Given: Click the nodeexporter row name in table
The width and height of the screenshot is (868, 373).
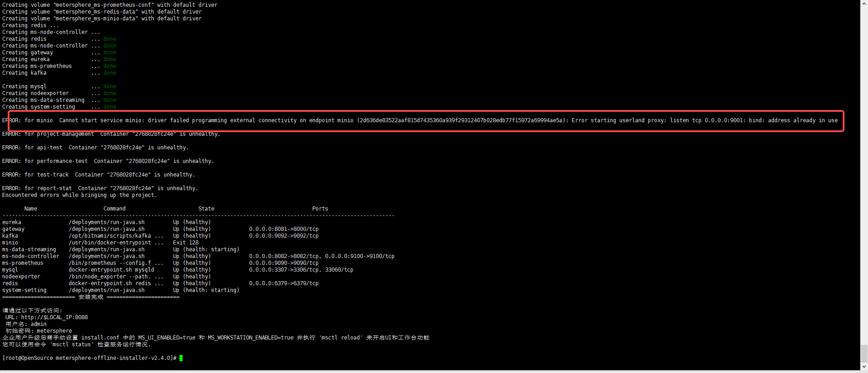Looking at the screenshot, I should tap(21, 277).
